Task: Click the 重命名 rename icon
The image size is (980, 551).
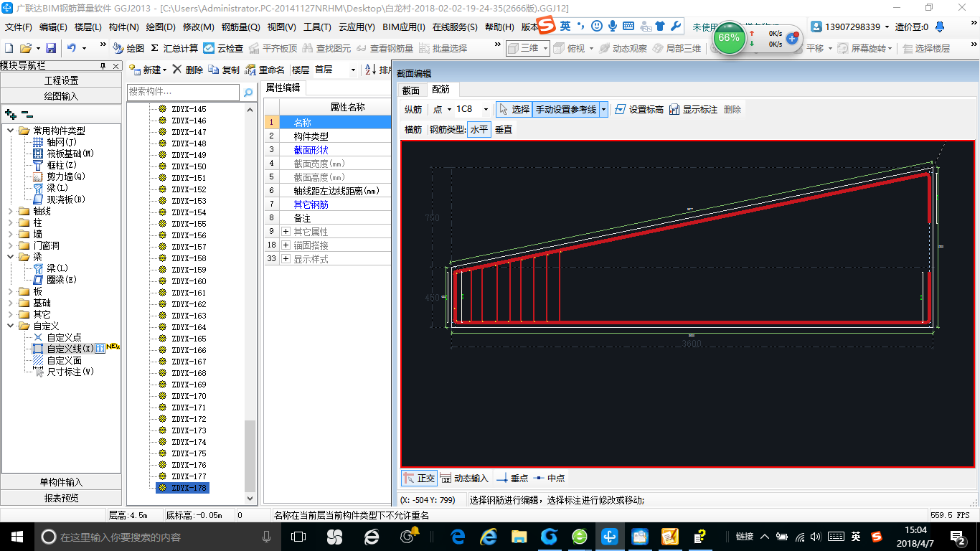Action: pos(250,70)
